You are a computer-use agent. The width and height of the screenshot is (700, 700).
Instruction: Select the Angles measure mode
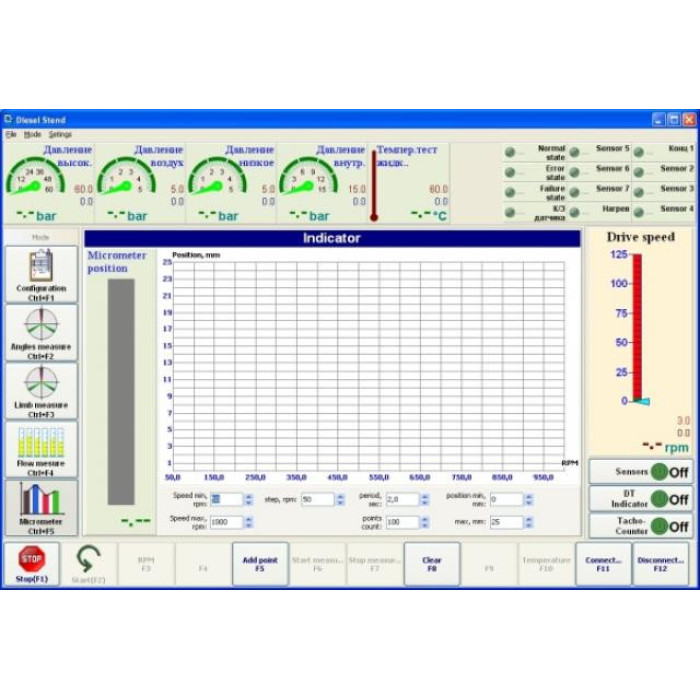pos(41,332)
